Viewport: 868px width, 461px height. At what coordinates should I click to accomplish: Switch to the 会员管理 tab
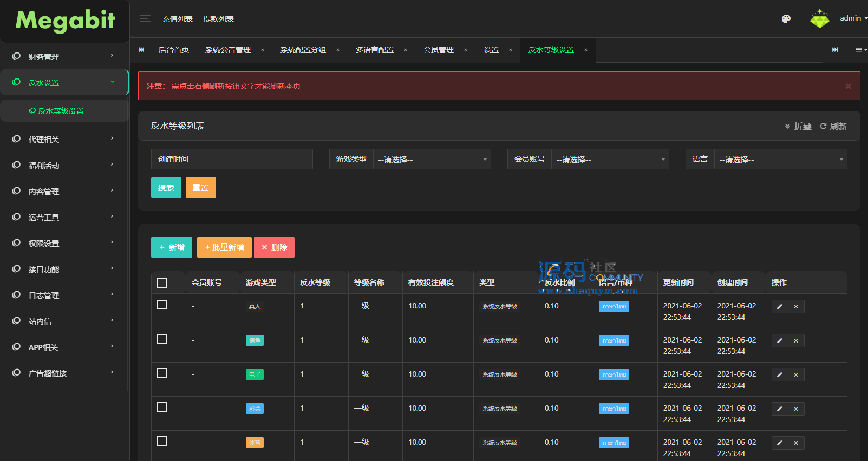[x=438, y=50]
